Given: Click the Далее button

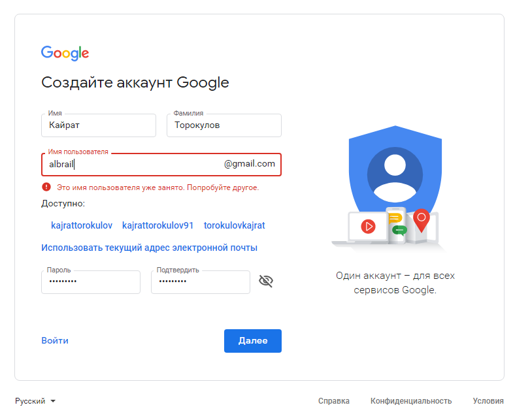Looking at the screenshot, I should coord(252,340).
